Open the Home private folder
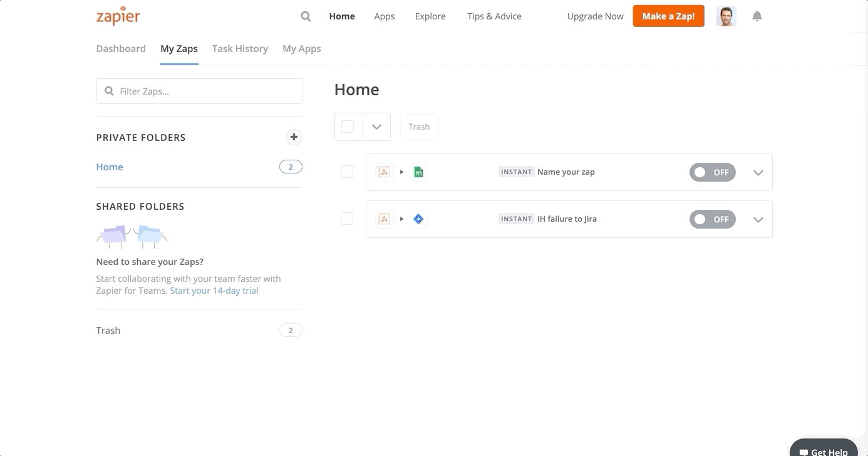This screenshot has width=868, height=456. (110, 167)
